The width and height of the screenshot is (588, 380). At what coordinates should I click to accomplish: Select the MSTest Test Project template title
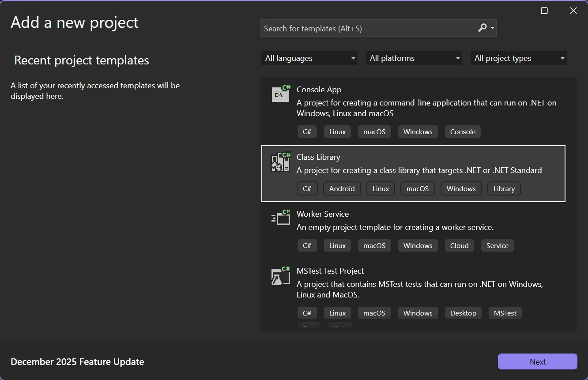(330, 271)
